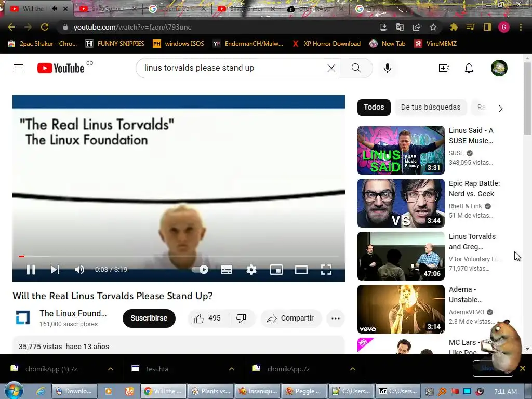Expand test.hta download options
The height and width of the screenshot is (399, 532).
232,369
